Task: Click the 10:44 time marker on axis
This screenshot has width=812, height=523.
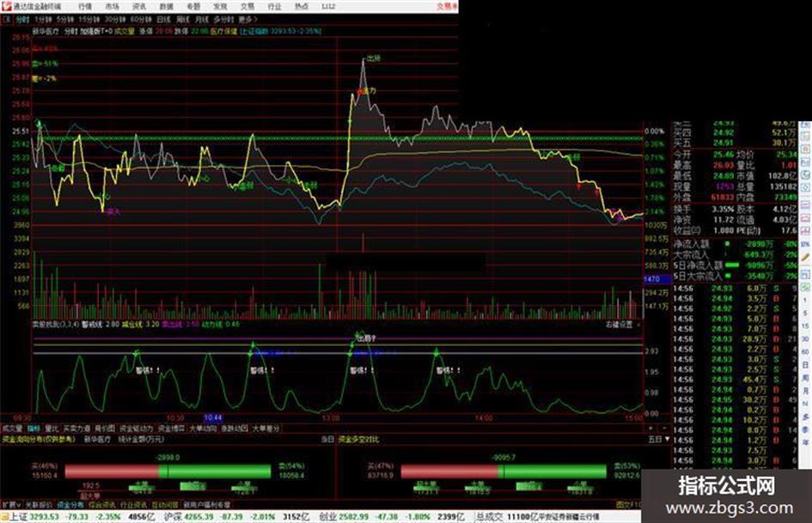Action: click(x=213, y=417)
